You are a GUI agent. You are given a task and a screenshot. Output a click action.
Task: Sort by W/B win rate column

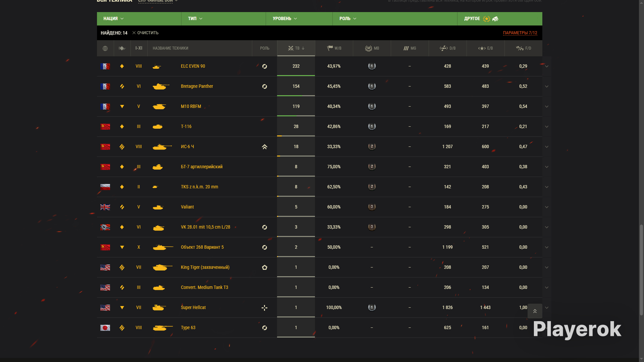(x=334, y=48)
